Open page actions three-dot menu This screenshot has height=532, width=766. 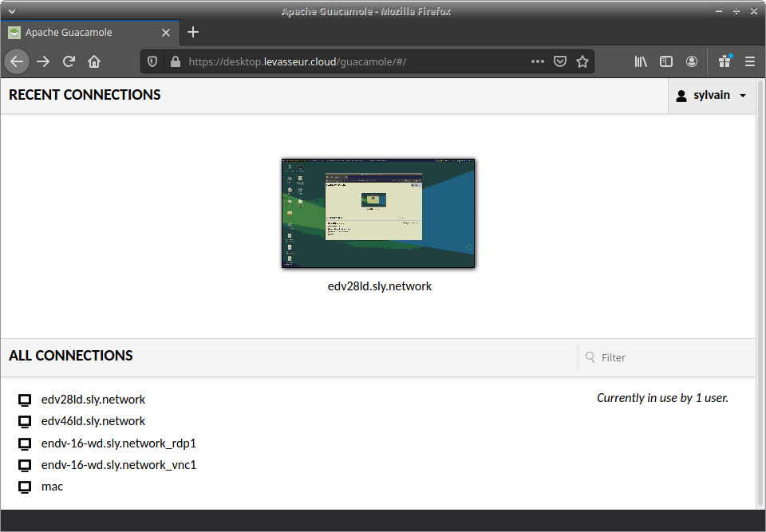pyautogui.click(x=537, y=61)
